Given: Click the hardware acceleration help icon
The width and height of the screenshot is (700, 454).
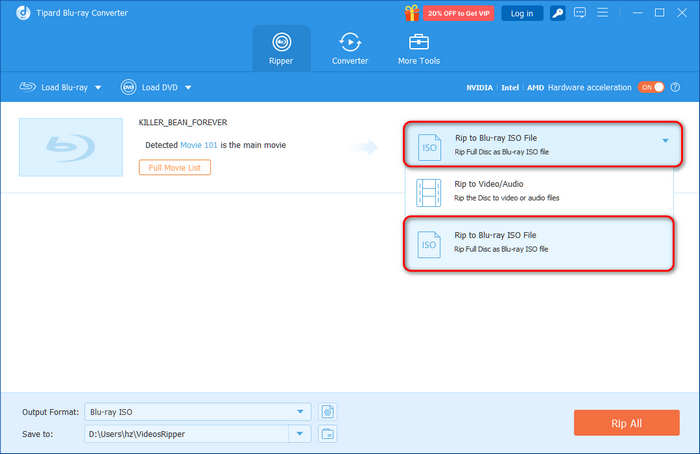Looking at the screenshot, I should 675,87.
